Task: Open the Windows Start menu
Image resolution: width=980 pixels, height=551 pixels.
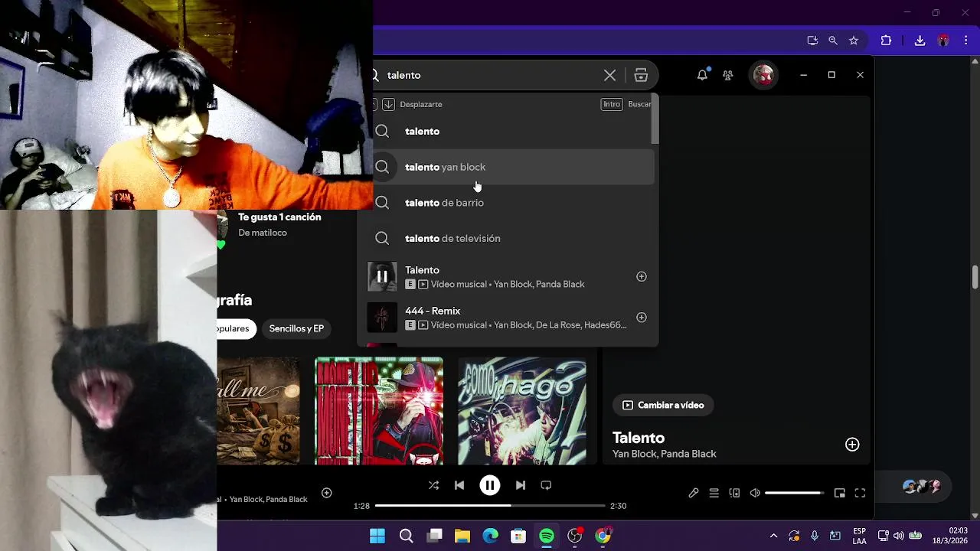Action: coord(377,536)
